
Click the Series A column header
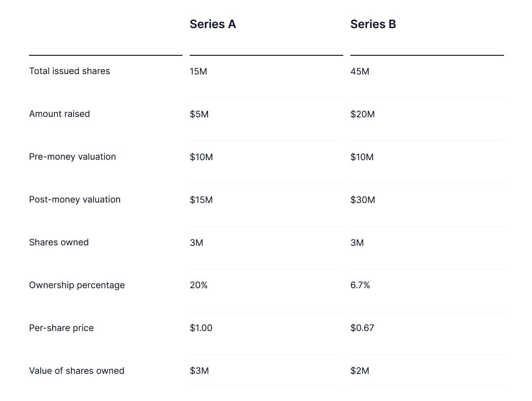[212, 24]
